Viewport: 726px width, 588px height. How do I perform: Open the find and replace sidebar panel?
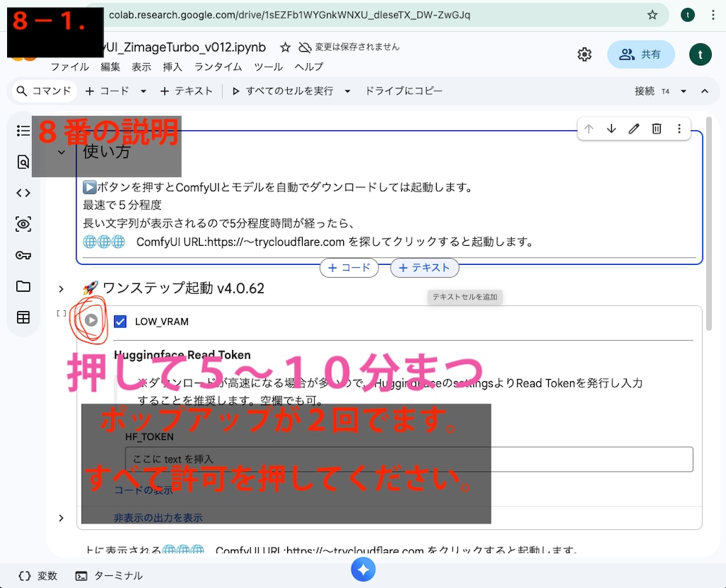point(23,162)
